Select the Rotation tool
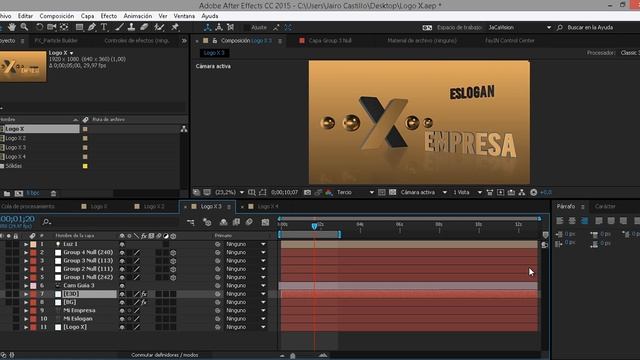 click(x=39, y=27)
